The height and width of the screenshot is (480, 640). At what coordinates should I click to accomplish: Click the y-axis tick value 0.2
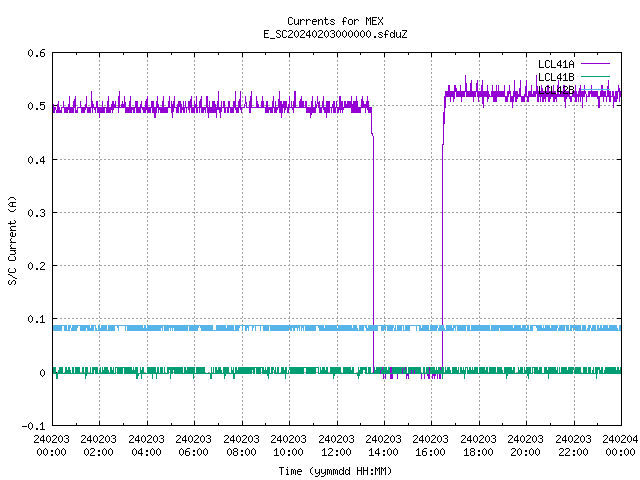click(36, 266)
